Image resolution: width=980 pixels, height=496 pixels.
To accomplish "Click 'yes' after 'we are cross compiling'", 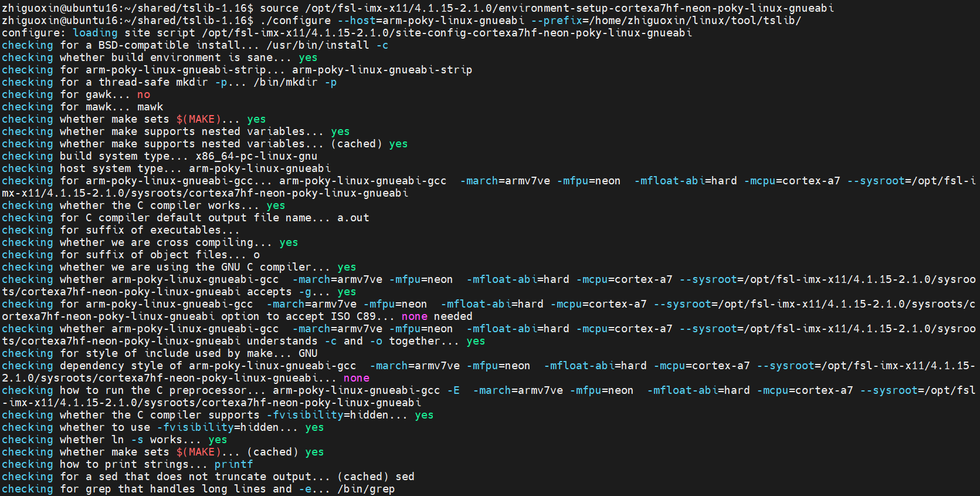I will tap(289, 242).
